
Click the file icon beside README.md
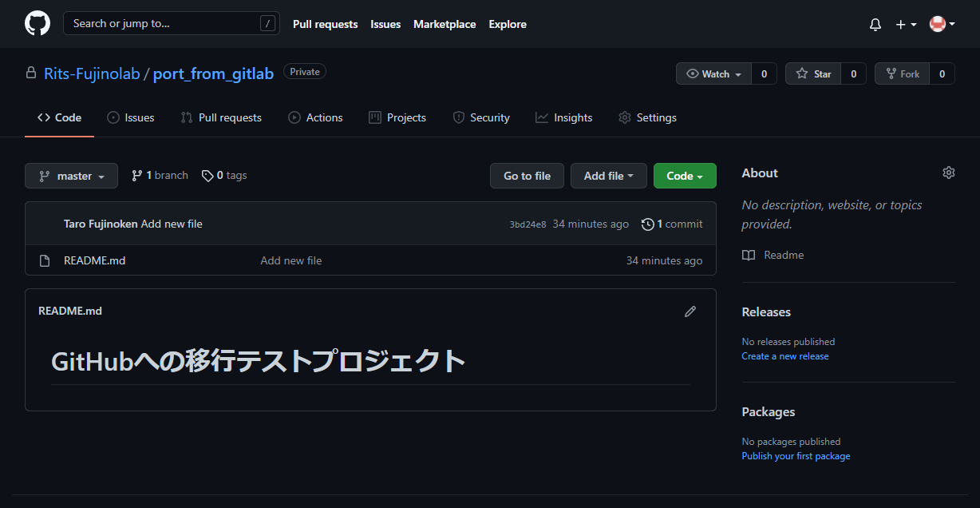[x=45, y=260]
